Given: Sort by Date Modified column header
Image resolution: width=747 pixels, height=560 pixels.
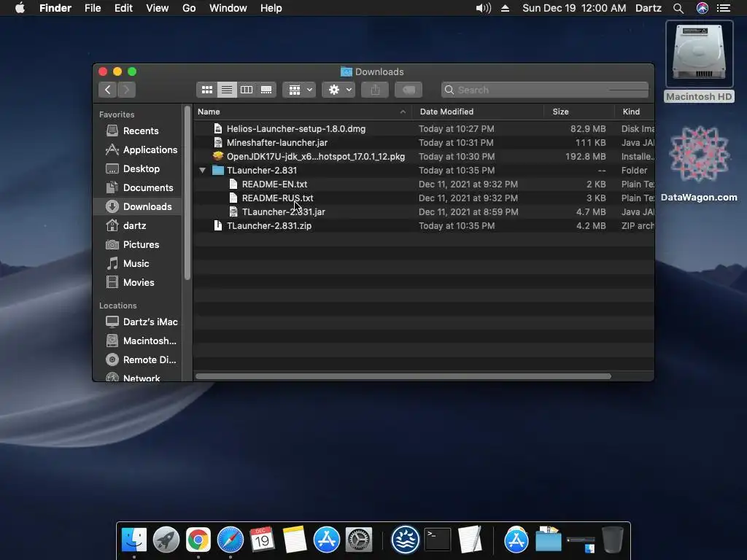Looking at the screenshot, I should (478, 112).
